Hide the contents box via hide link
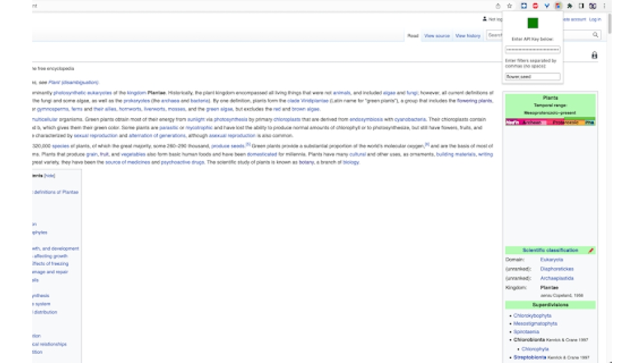The width and height of the screenshot is (644, 363). coord(50,175)
